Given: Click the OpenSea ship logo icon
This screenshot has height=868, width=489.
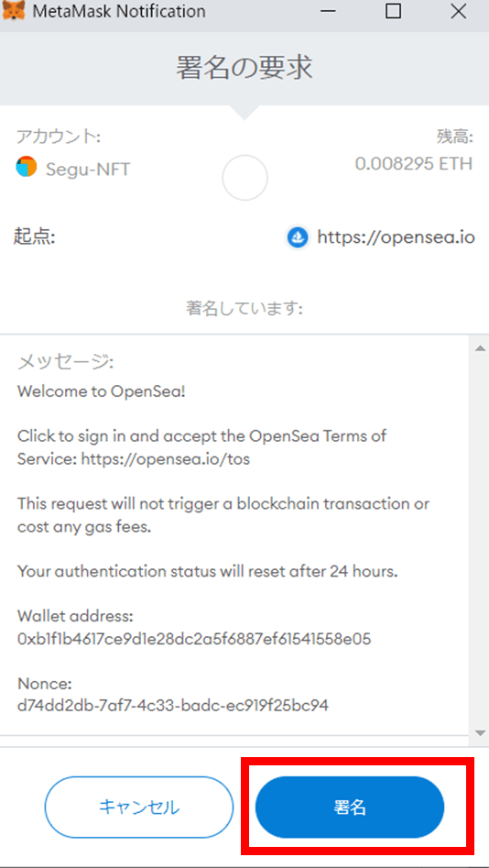Looking at the screenshot, I should pos(298,237).
